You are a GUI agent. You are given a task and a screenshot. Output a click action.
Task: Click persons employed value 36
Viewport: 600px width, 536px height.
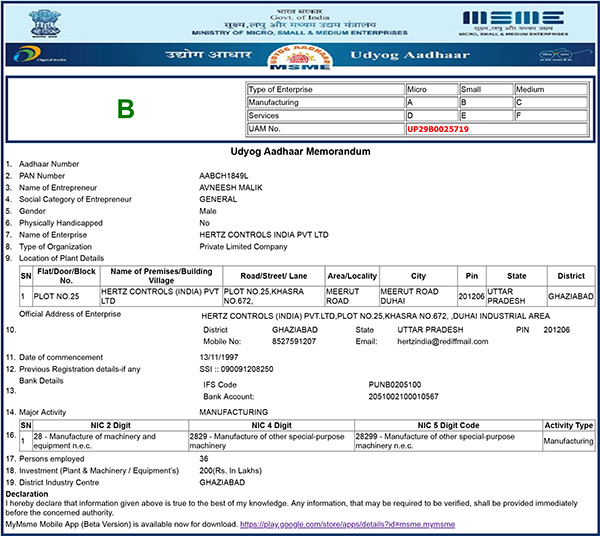(204, 459)
